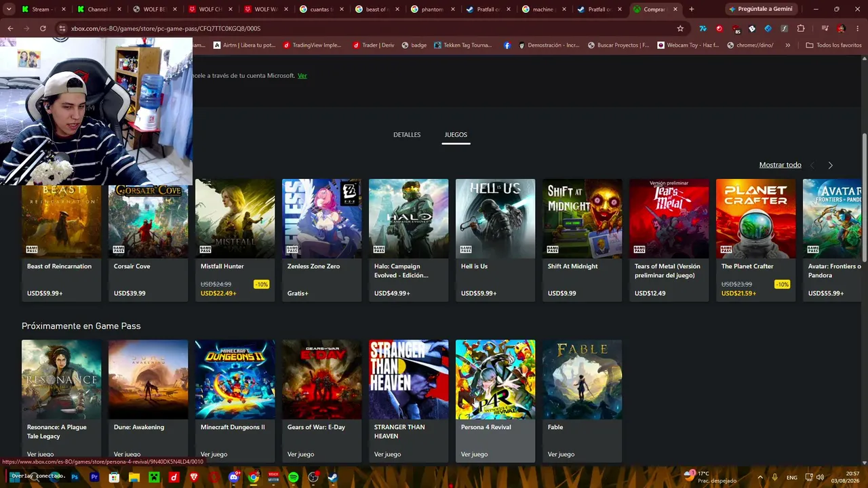The image size is (868, 488).
Task: Go to the next page of the games carousel
Action: coord(830,165)
